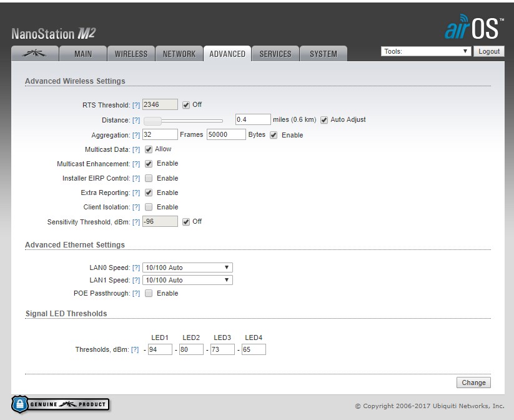Screen dimensions: 514x420
Task: Open Thresholds dBm help [?]
Action: coord(135,350)
